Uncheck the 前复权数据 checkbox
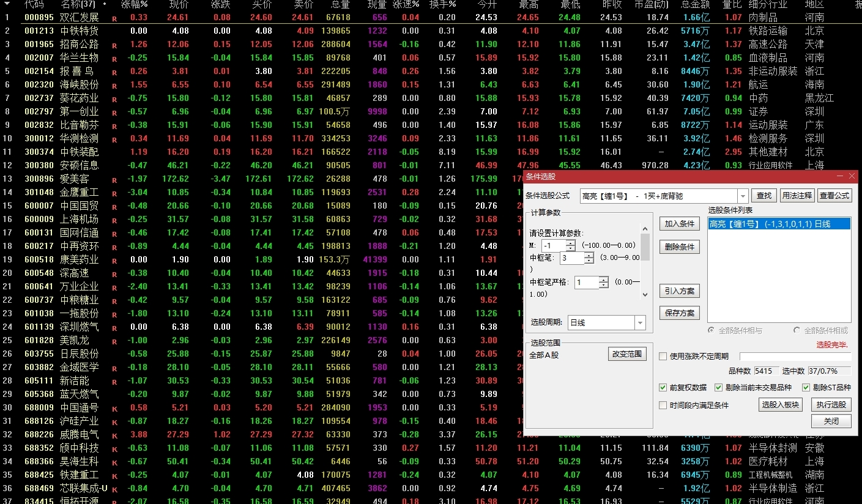The height and width of the screenshot is (504, 862). (x=663, y=388)
